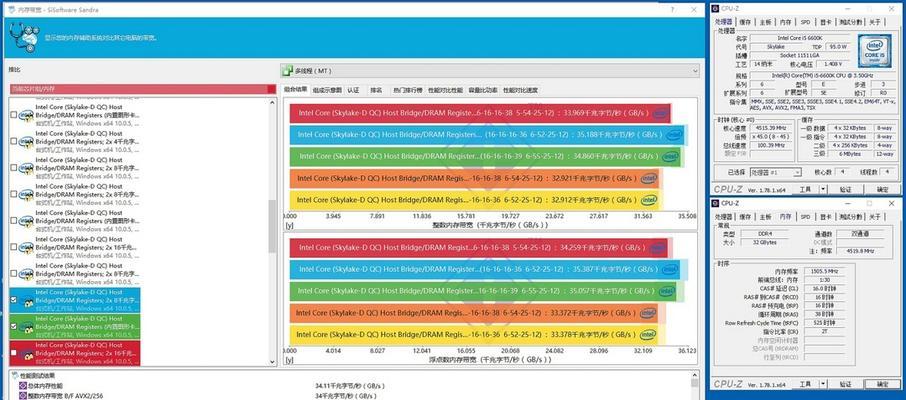The image size is (906, 400).
Task: Click the 34.11 overall memory performance value
Action: (x=350, y=386)
